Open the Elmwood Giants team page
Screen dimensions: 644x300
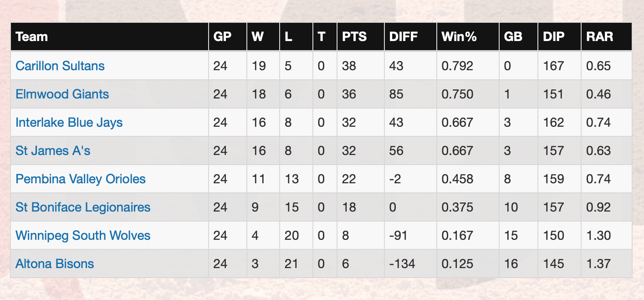pos(62,94)
